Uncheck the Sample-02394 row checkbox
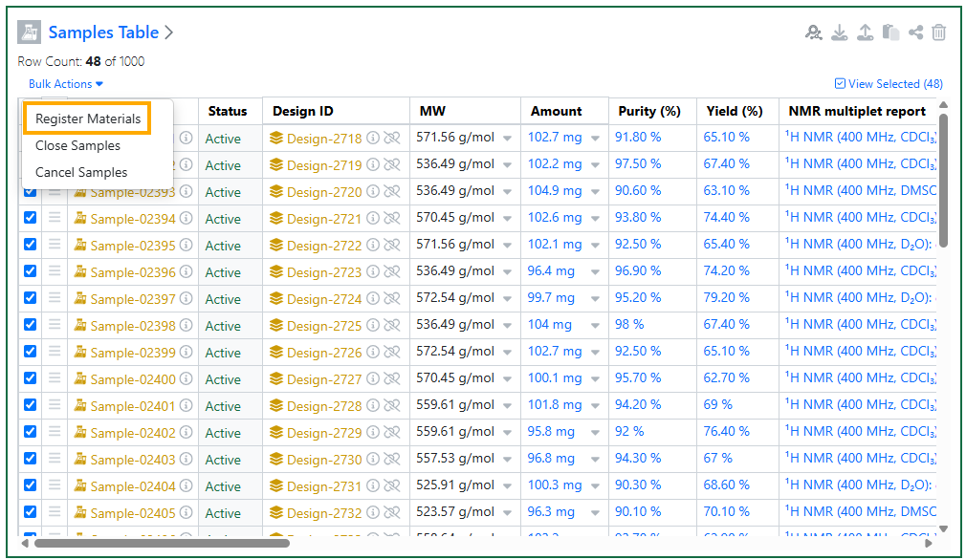 coord(31,218)
